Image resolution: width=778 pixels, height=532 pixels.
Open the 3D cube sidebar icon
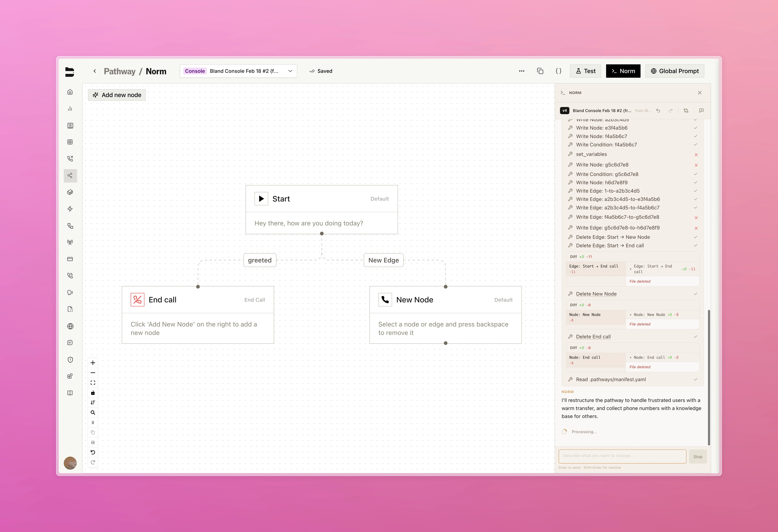[x=70, y=192]
